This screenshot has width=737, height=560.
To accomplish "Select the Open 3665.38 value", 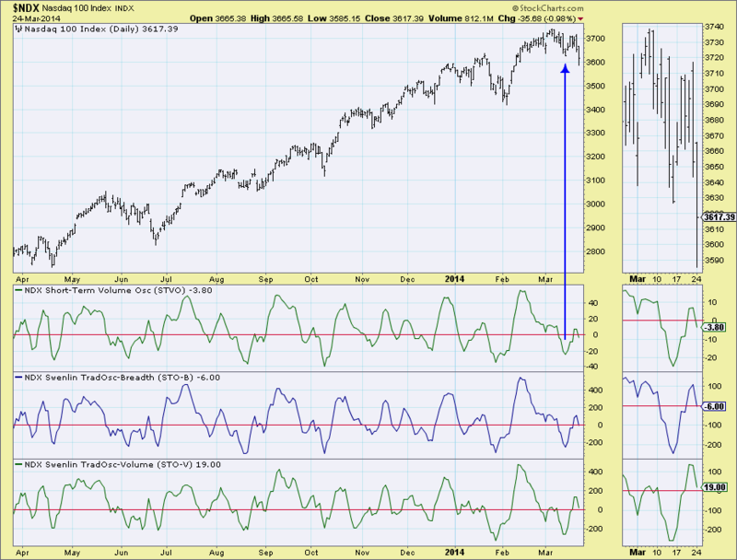I will pyautogui.click(x=217, y=18).
